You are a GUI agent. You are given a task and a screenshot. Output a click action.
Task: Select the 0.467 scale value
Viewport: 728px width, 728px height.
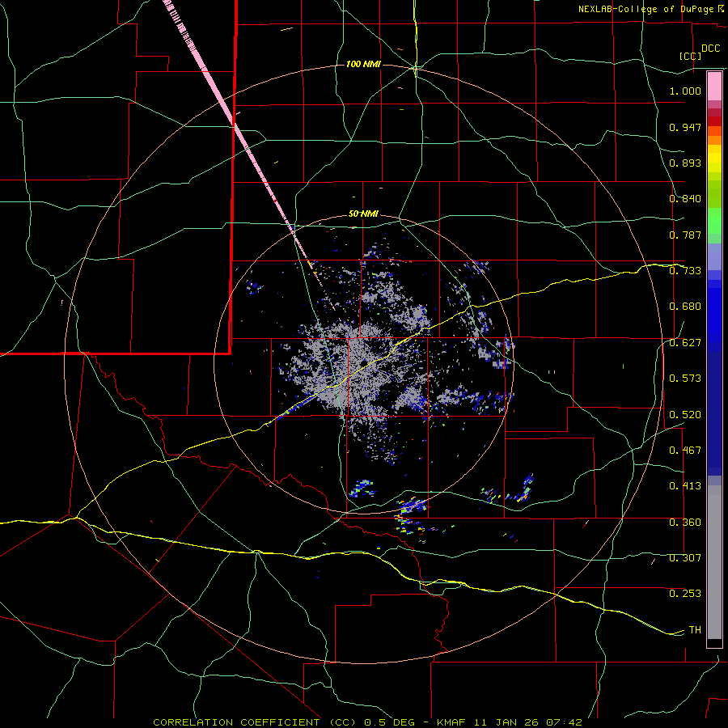pos(685,451)
